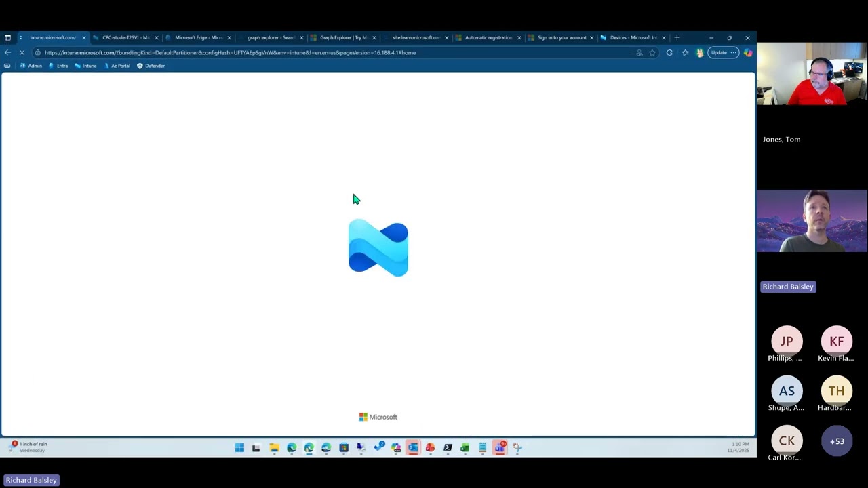Screen dimensions: 868x488
Task: Click the Microsoft logo at page bottom
Action: point(378,417)
